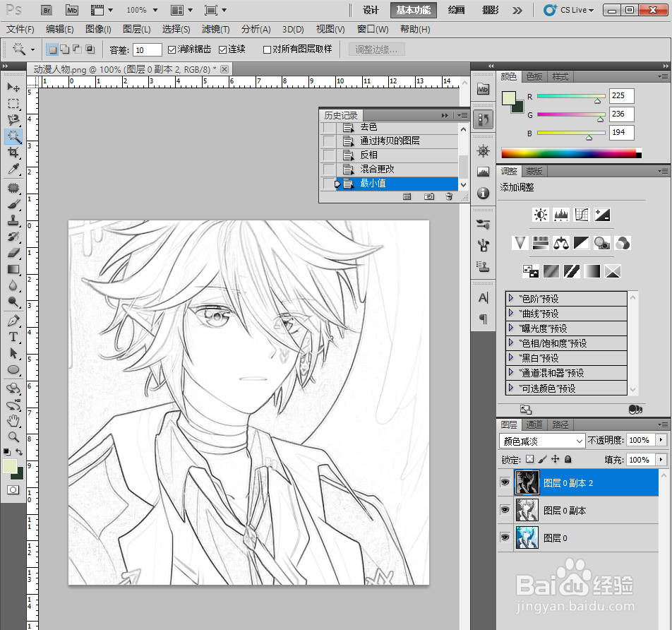The width and height of the screenshot is (672, 630).
Task: Select the 图层 0 layer thumbnail
Action: [x=527, y=537]
